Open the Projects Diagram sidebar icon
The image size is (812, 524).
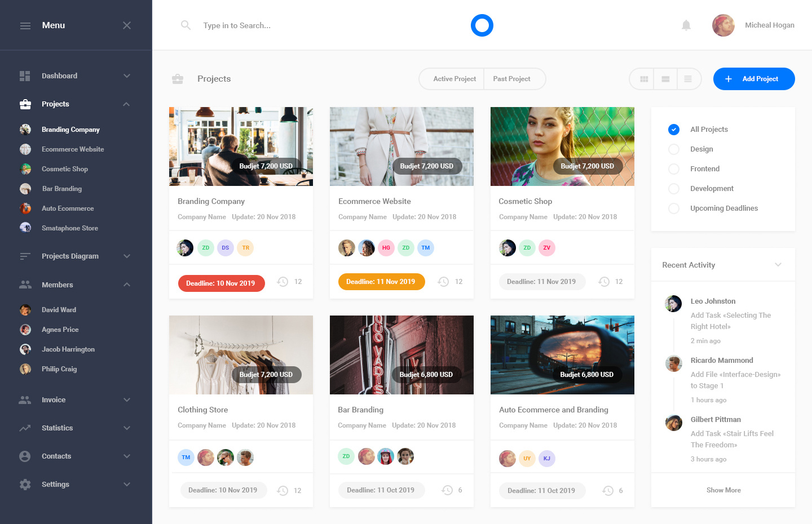25,256
